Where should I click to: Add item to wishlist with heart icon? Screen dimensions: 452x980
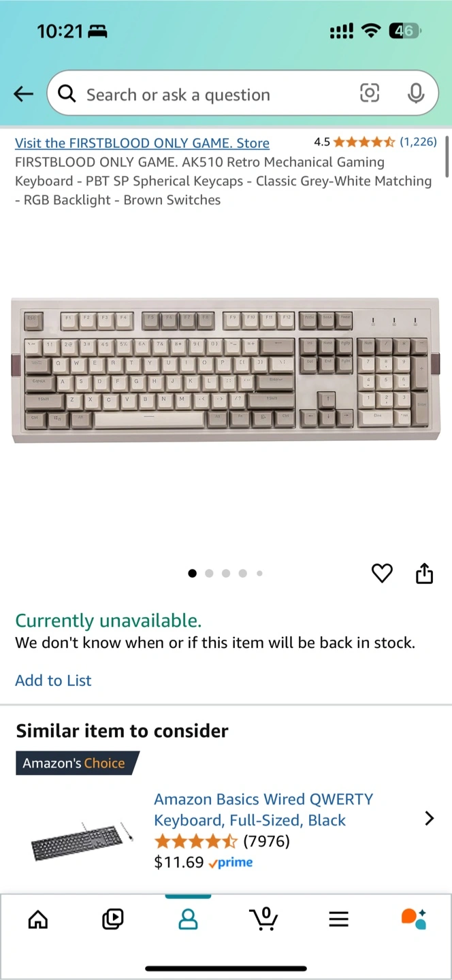[x=382, y=574]
